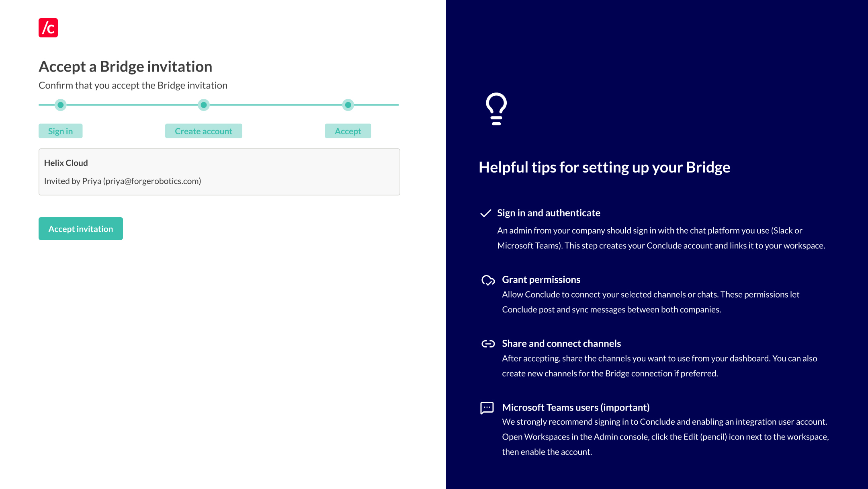This screenshot has width=868, height=489.
Task: Click the cloud check icon beside Grant permissions
Action: (488, 280)
